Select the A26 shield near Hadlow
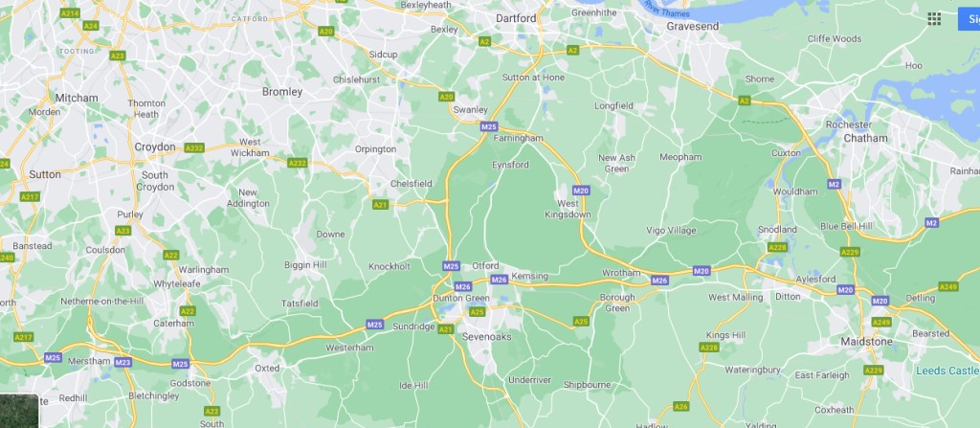Viewport: 980px width, 428px height. 680,407
